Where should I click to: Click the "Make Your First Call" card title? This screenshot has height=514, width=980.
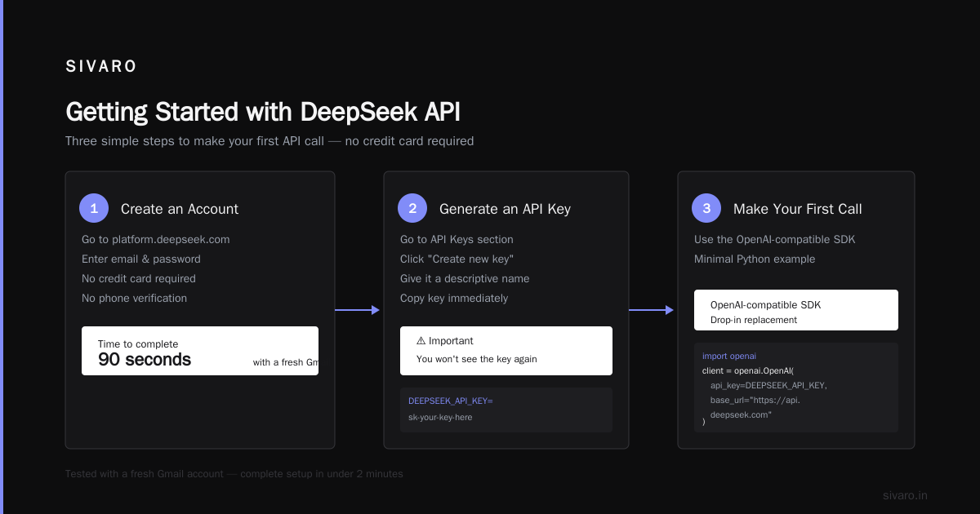coord(798,209)
